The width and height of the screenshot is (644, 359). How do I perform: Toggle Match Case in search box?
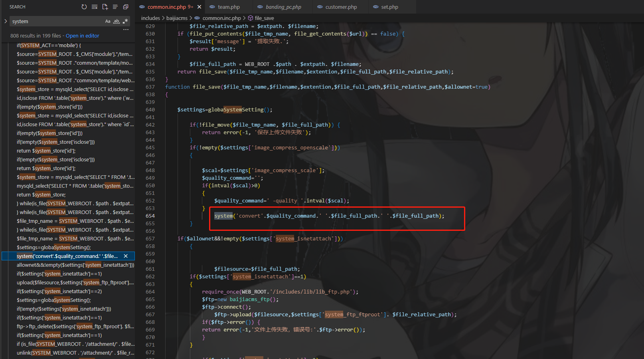click(108, 21)
